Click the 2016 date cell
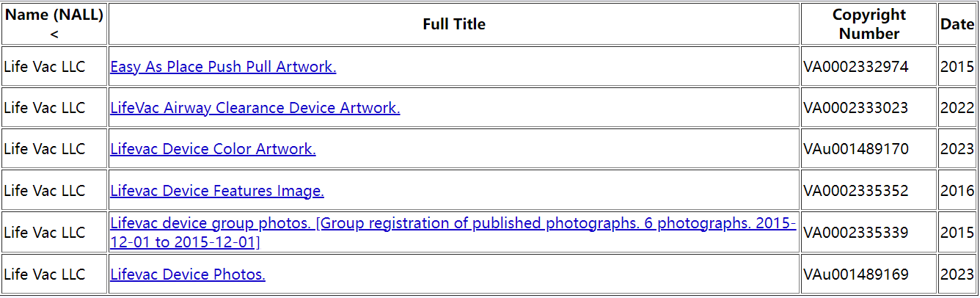Screen dimensions: 980x298 957,191
